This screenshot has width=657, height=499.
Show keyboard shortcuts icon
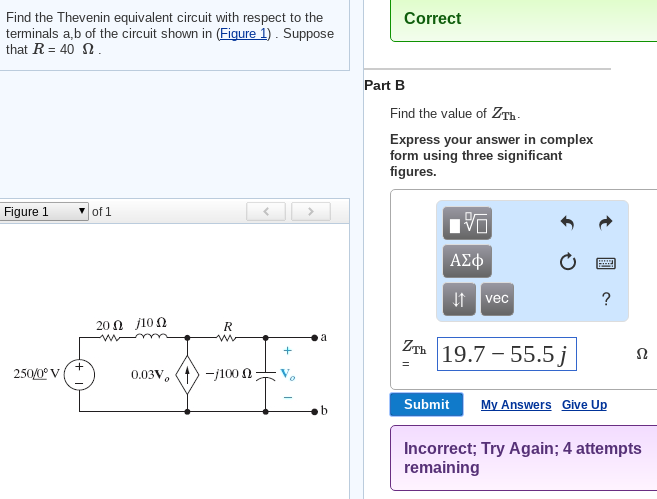click(605, 263)
